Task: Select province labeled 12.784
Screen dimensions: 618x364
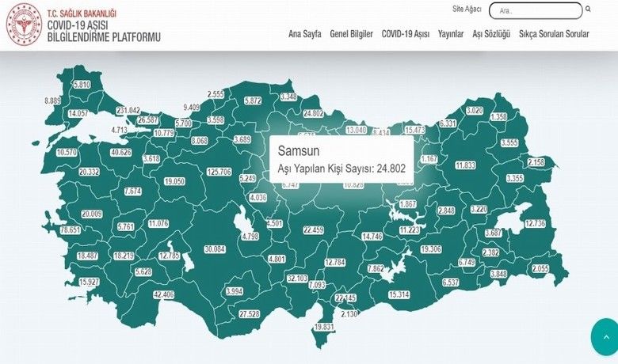Action: pyautogui.click(x=335, y=262)
